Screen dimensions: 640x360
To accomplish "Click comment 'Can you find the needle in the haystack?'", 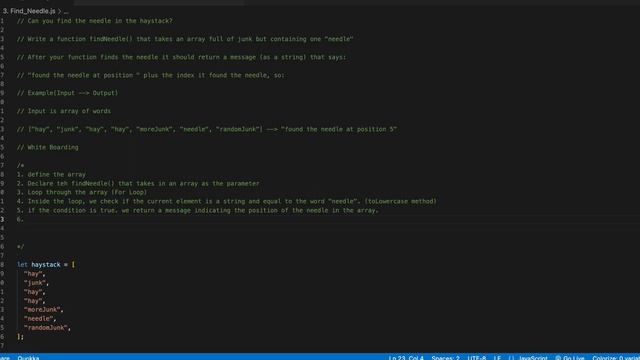I will pyautogui.click(x=95, y=21).
